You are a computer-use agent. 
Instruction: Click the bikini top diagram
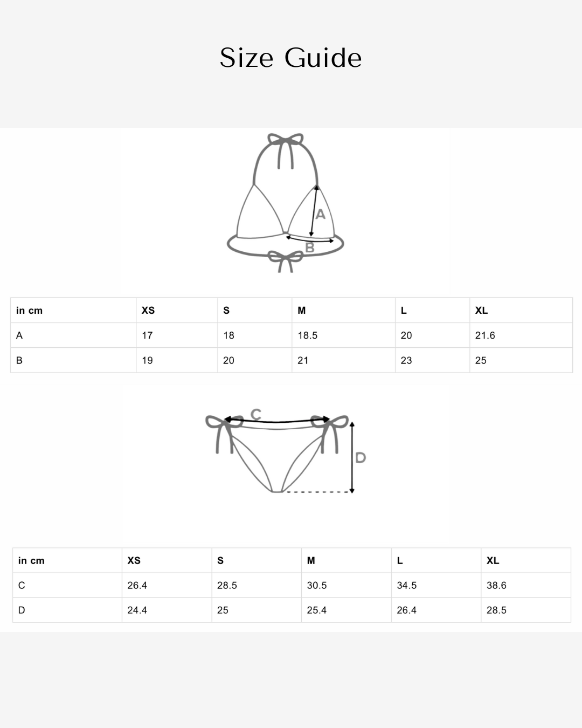pyautogui.click(x=286, y=203)
